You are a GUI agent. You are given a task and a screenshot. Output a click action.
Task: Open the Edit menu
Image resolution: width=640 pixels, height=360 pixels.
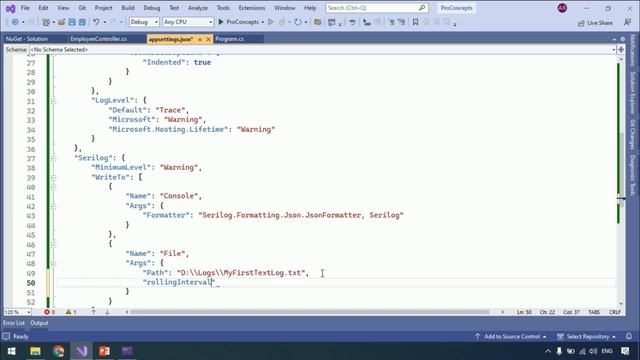tap(43, 8)
